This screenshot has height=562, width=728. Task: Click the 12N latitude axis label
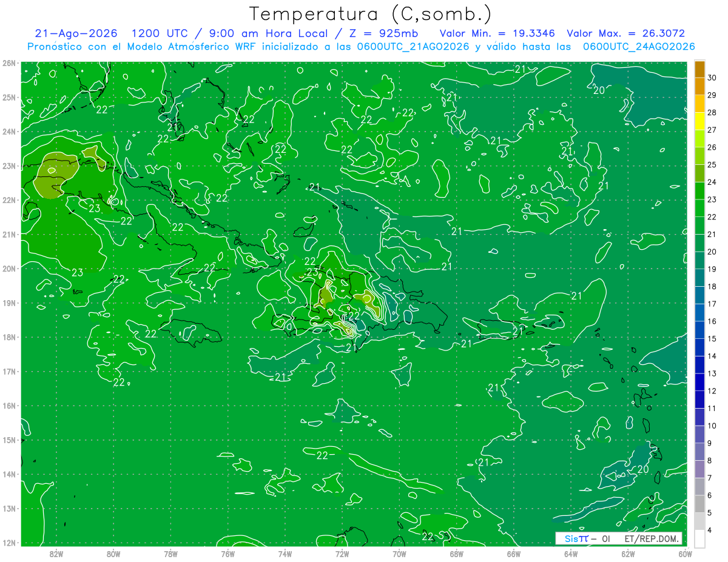9,543
